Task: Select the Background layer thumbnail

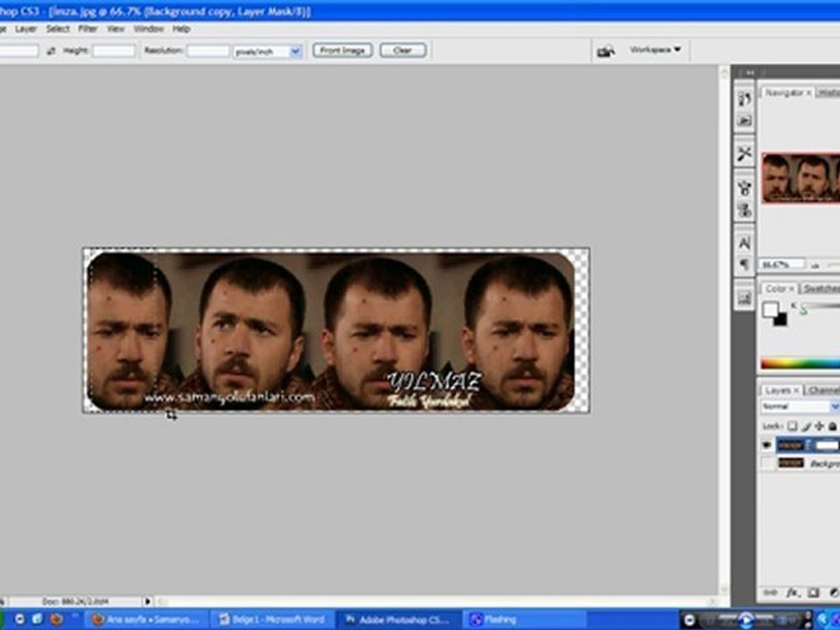Action: pos(791,463)
